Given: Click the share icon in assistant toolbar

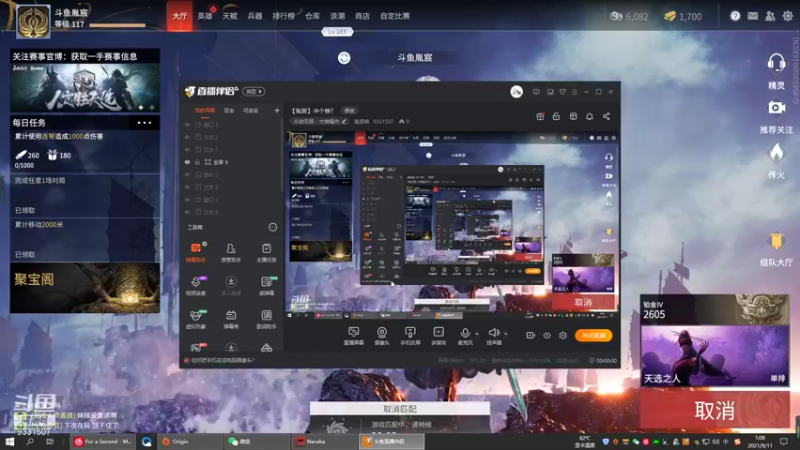Looking at the screenshot, I should pyautogui.click(x=606, y=116).
